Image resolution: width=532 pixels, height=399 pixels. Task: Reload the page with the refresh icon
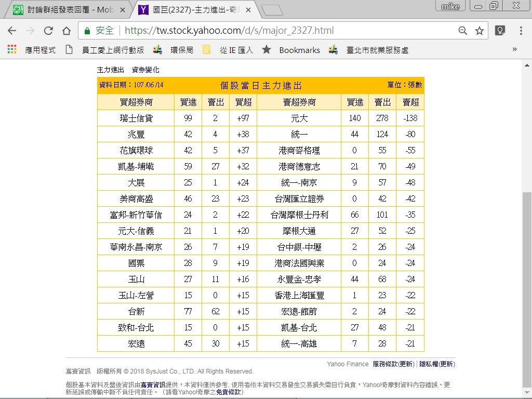pyautogui.click(x=48, y=31)
